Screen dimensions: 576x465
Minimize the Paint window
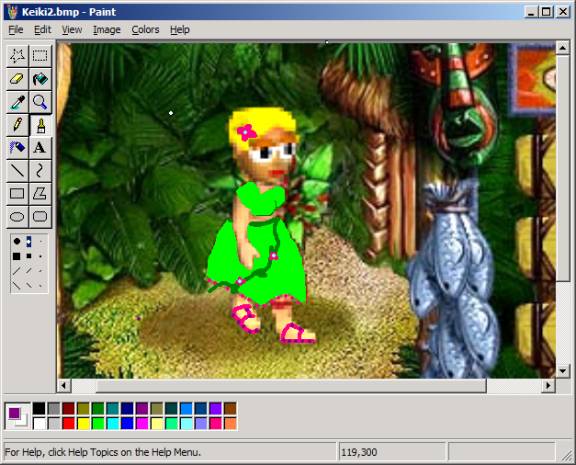(531, 12)
